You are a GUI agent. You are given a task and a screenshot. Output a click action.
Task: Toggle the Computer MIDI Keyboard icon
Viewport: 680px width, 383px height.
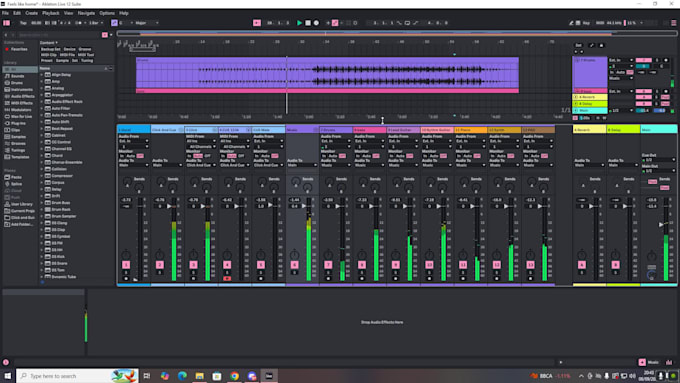tap(578, 23)
